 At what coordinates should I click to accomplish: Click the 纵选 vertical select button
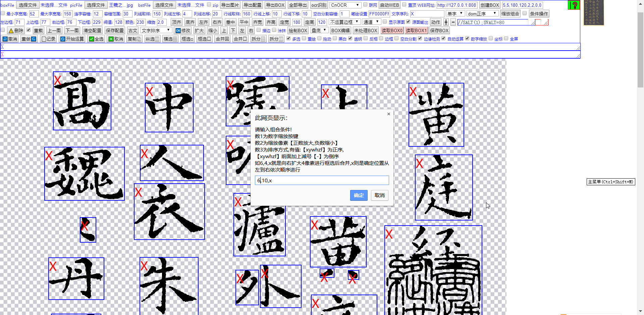point(152,39)
